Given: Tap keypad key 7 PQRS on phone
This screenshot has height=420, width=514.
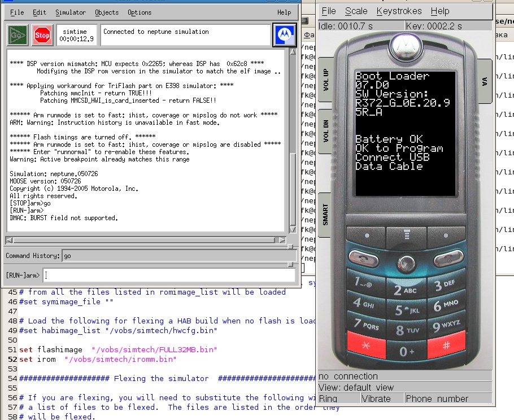Looking at the screenshot, I should click(x=366, y=325).
